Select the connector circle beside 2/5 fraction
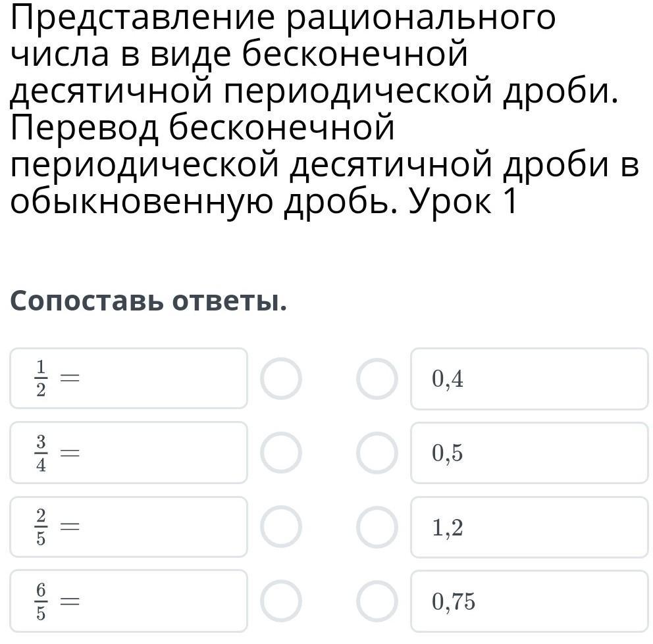Screen dimensions: 653x644 pos(281,527)
